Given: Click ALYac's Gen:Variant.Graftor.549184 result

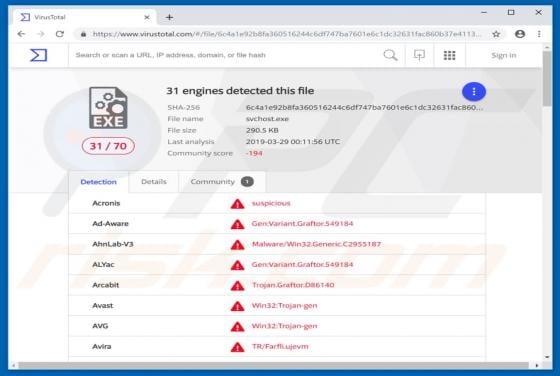Looking at the screenshot, I should pos(302,265).
